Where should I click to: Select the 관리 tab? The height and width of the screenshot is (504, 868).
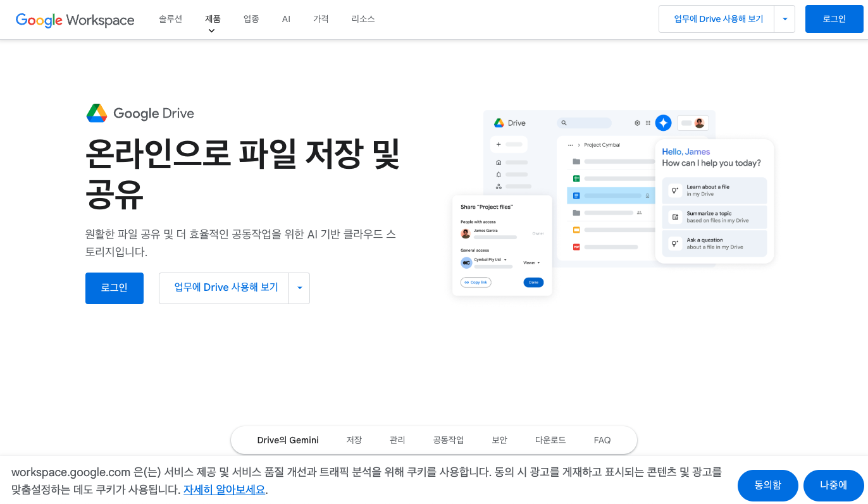[397, 440]
